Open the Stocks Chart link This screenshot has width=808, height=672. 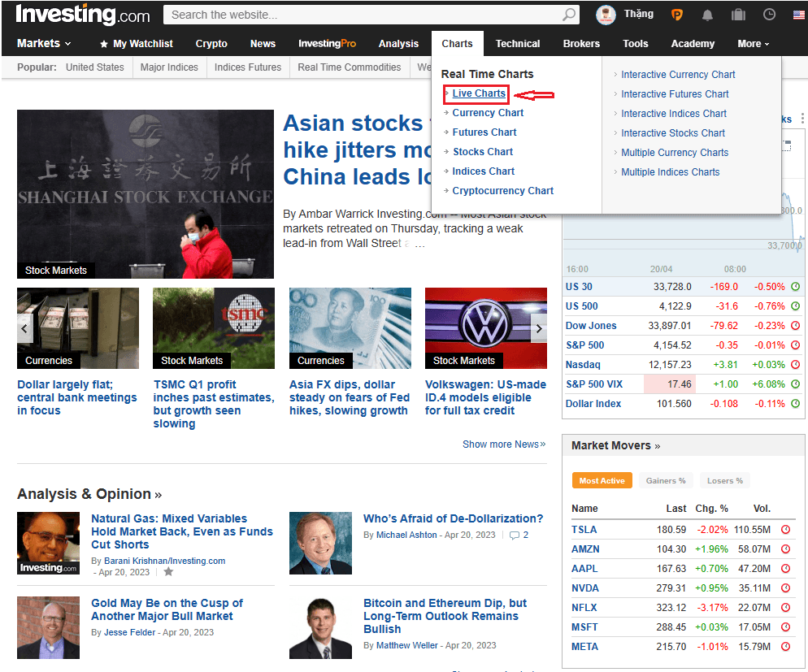483,151
